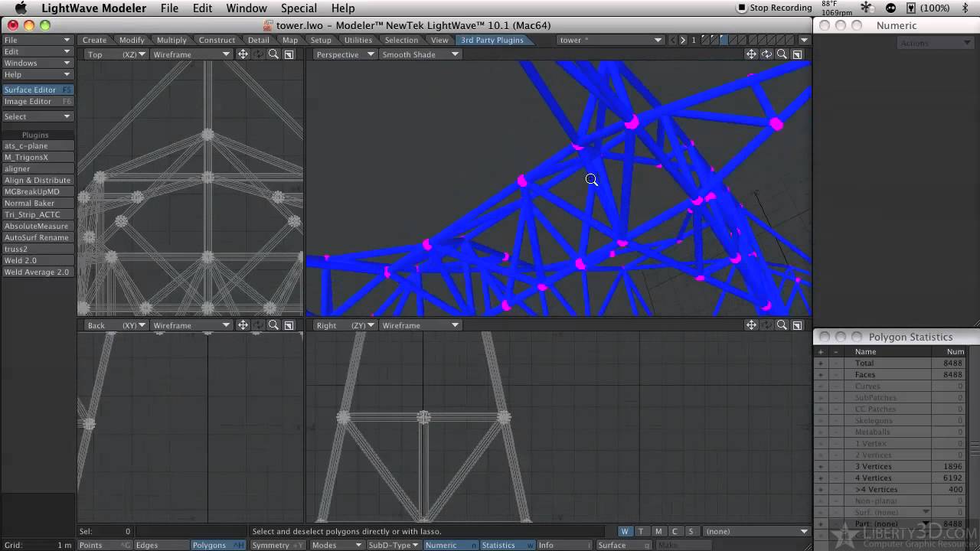Click the zoom magnifier in Right viewport header

[782, 325]
